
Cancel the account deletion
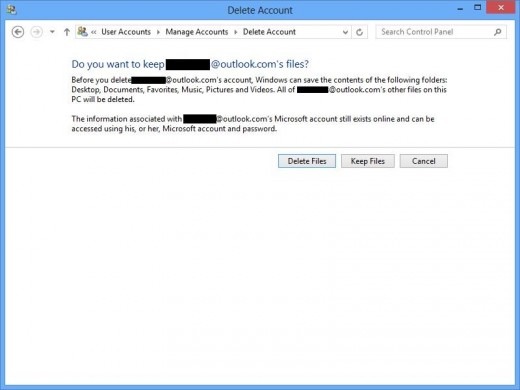424,161
